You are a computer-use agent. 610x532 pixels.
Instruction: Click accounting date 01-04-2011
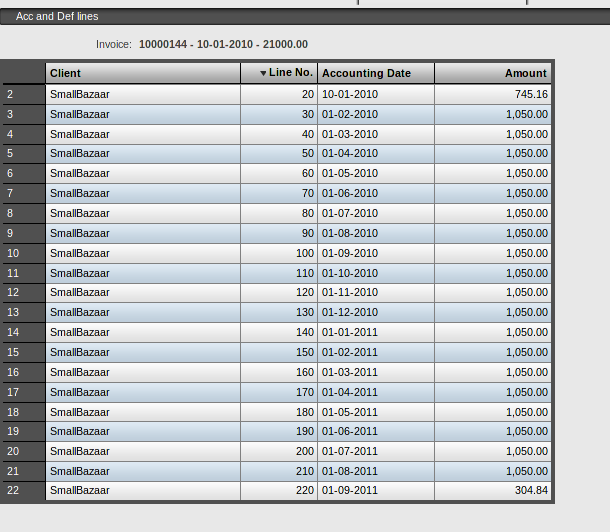pos(376,392)
